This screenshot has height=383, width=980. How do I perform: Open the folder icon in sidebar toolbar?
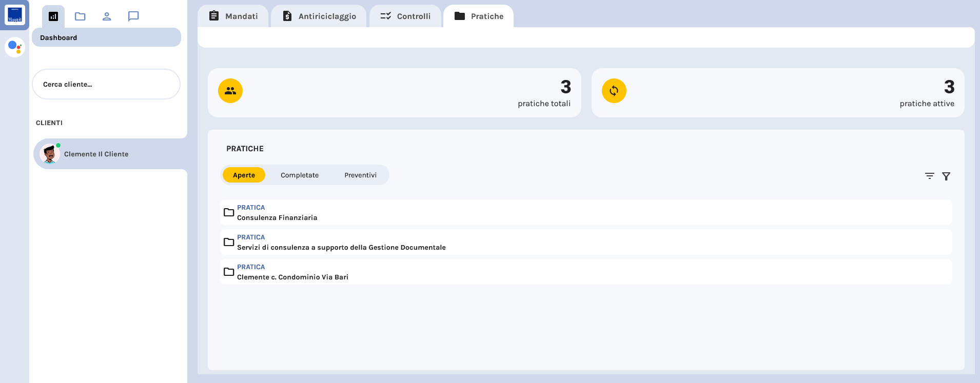[80, 16]
